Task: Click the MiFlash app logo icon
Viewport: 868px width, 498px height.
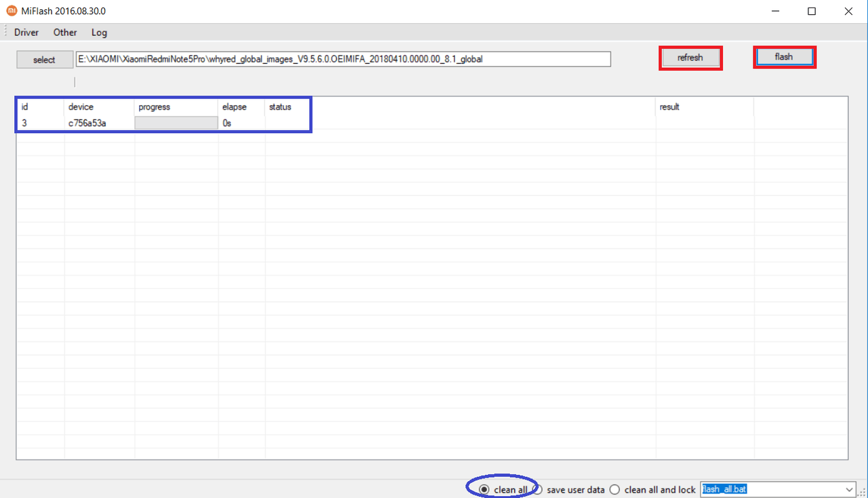Action: 12,11
